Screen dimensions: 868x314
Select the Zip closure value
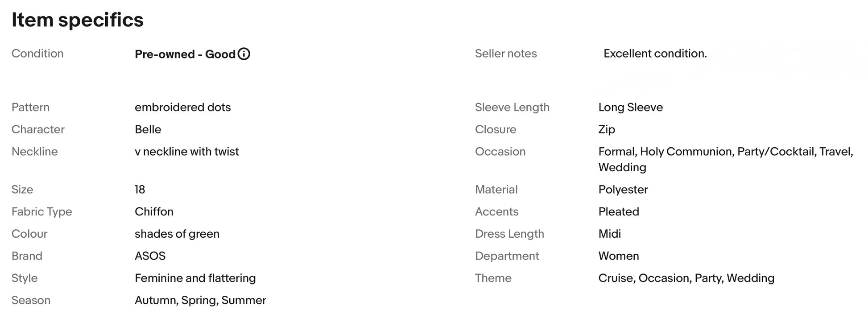[607, 130]
